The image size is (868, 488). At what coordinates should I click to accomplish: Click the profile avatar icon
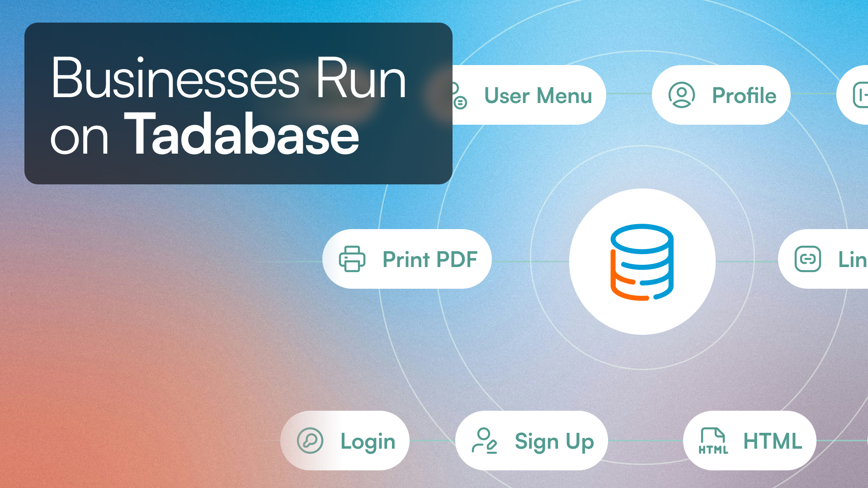pyautogui.click(x=681, y=95)
